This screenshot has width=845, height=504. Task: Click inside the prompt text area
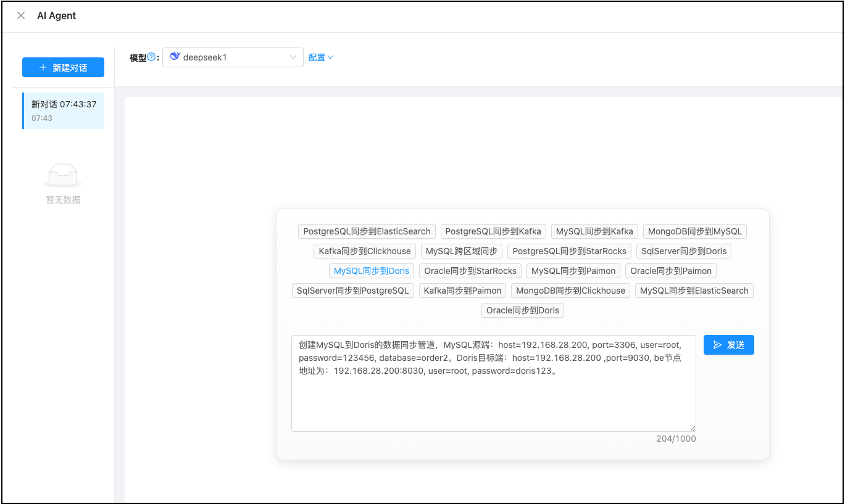tap(493, 395)
